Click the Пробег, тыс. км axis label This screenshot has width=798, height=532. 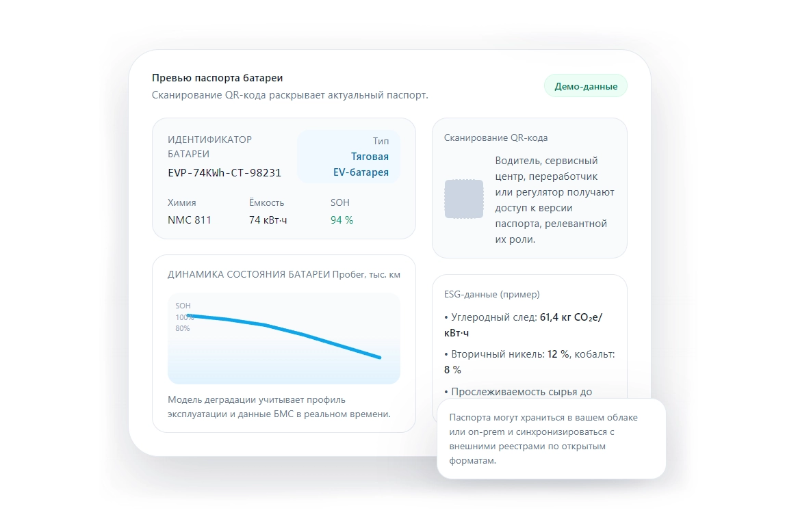pos(366,275)
